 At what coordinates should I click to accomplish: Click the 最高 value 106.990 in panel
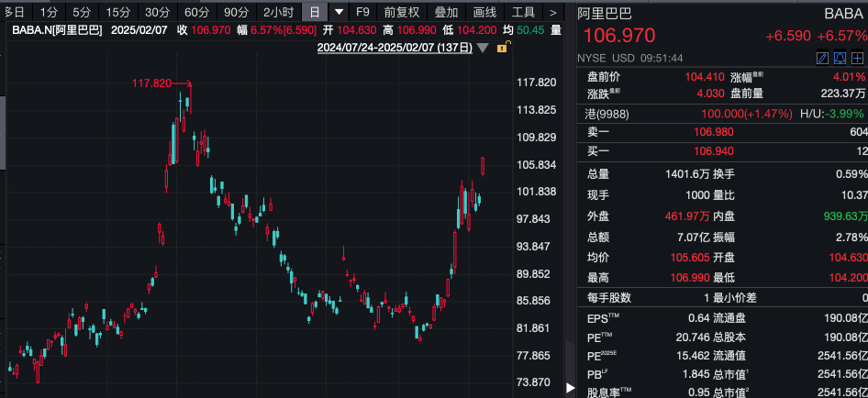[689, 277]
